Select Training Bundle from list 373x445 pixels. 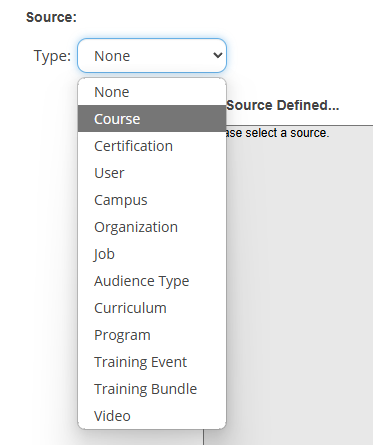click(152, 389)
